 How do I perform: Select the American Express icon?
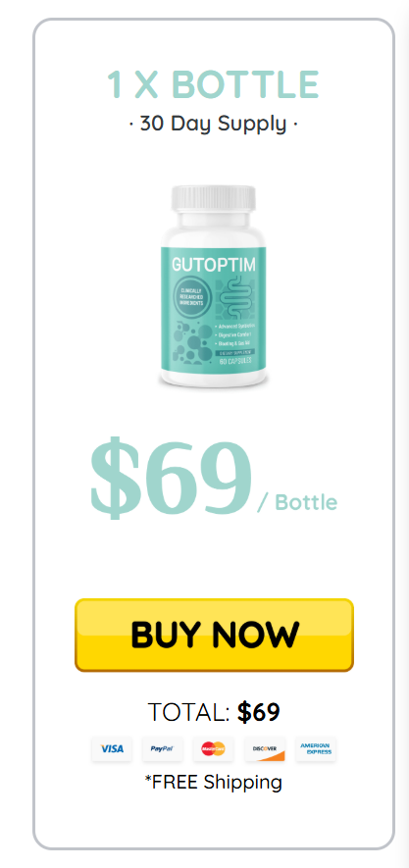click(x=316, y=748)
